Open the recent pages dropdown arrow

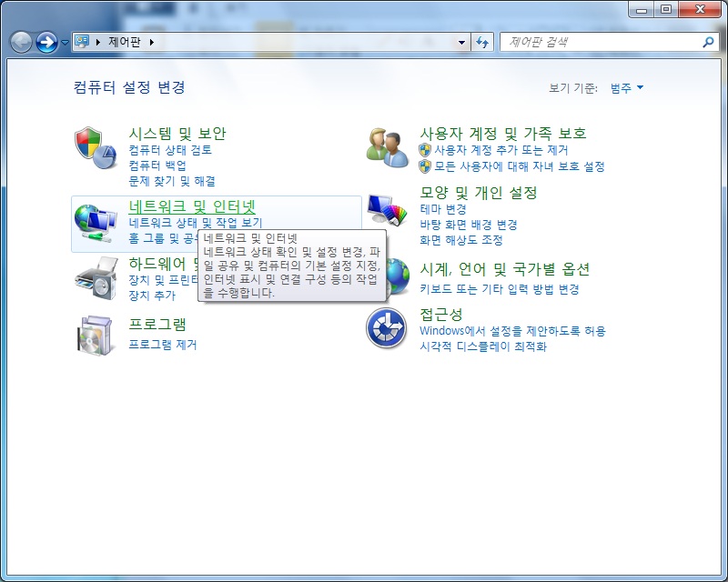coord(65,43)
